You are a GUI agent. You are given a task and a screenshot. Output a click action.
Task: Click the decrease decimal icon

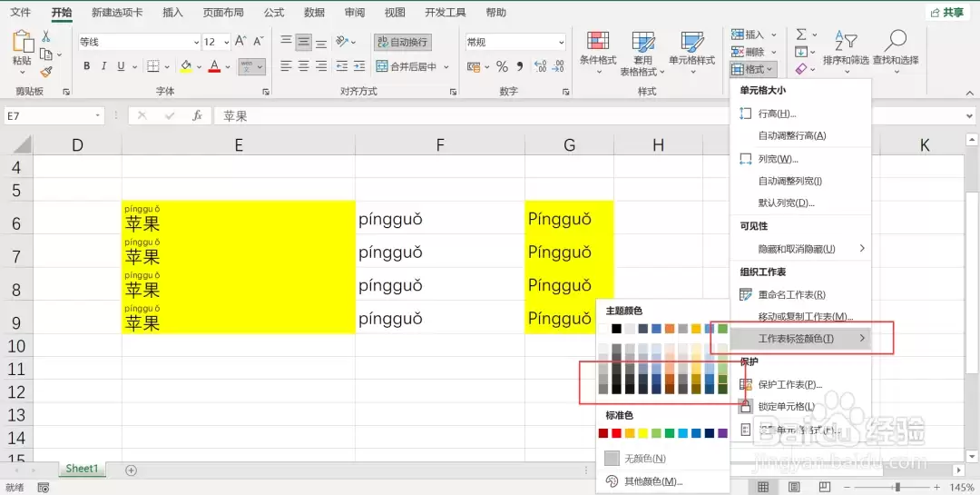click(x=558, y=66)
